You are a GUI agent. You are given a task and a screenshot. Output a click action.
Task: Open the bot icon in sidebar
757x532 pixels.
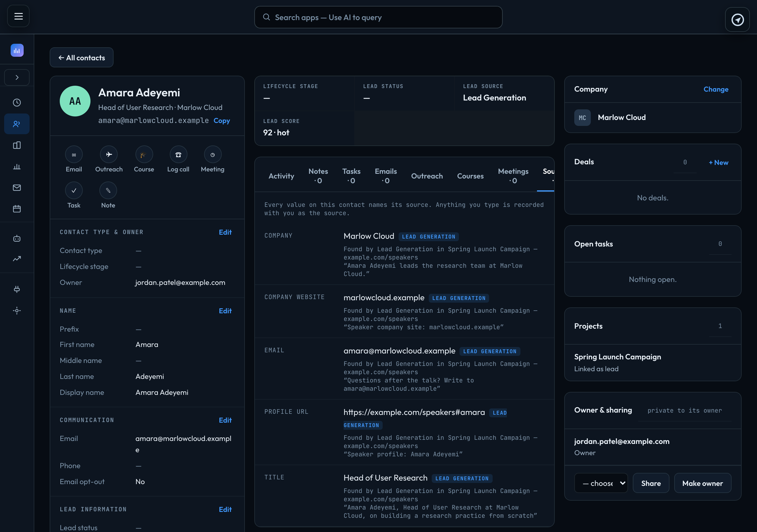point(17,238)
